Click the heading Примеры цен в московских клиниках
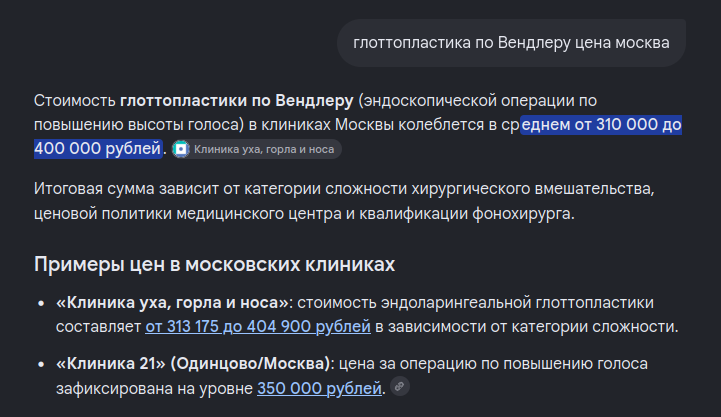The width and height of the screenshot is (721, 417). click(214, 264)
